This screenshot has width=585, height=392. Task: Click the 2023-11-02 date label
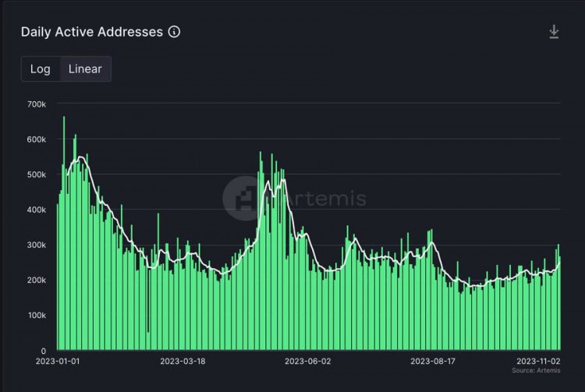pos(538,361)
